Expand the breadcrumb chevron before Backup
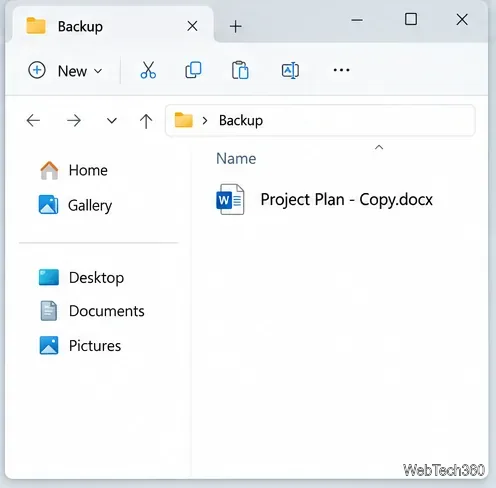 [205, 120]
